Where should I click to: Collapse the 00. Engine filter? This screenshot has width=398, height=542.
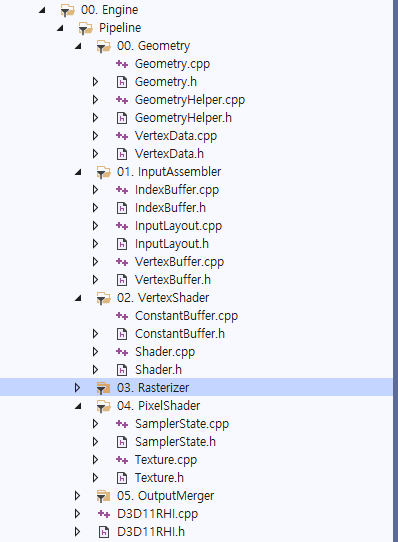(42, 10)
